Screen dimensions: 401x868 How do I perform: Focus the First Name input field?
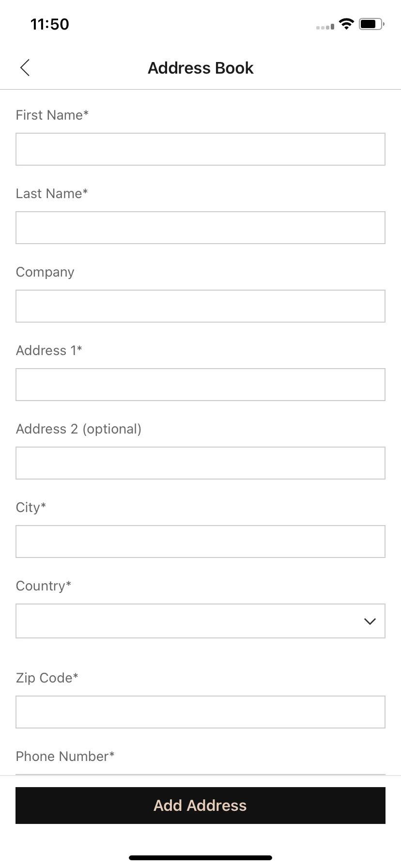200,149
